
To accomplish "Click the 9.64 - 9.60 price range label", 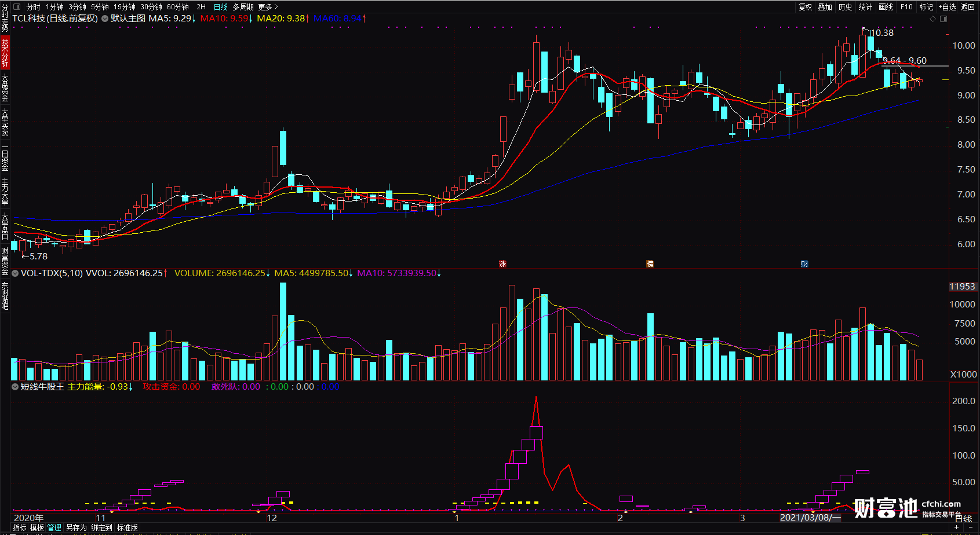I will coord(905,61).
